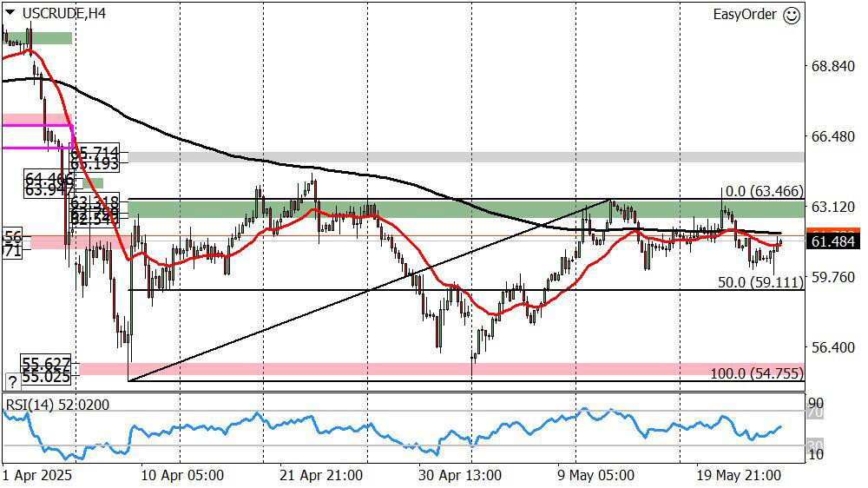Click the RSI level 90 scale label

pyautogui.click(x=815, y=403)
